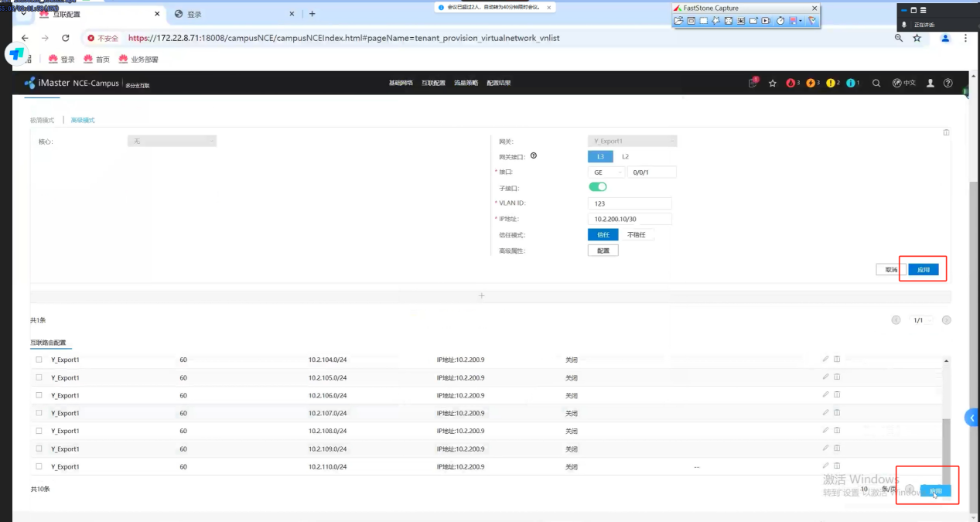Delete the 10.2.106.0/24 route row
The width and height of the screenshot is (980, 522).
(x=836, y=394)
